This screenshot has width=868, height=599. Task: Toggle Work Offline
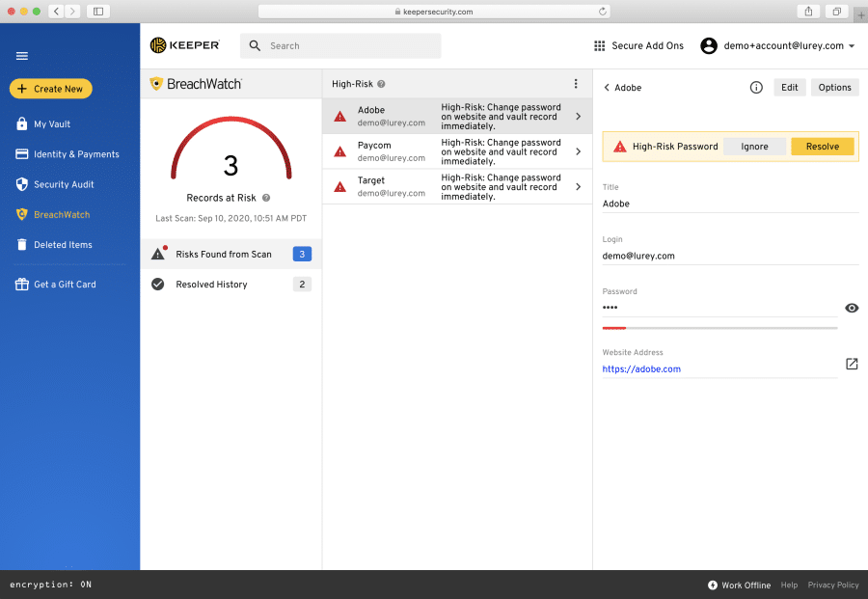[739, 585]
